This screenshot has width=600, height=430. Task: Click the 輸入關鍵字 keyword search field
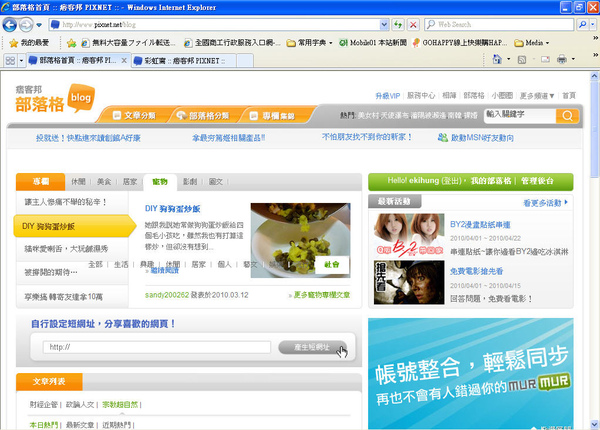[x=520, y=115]
